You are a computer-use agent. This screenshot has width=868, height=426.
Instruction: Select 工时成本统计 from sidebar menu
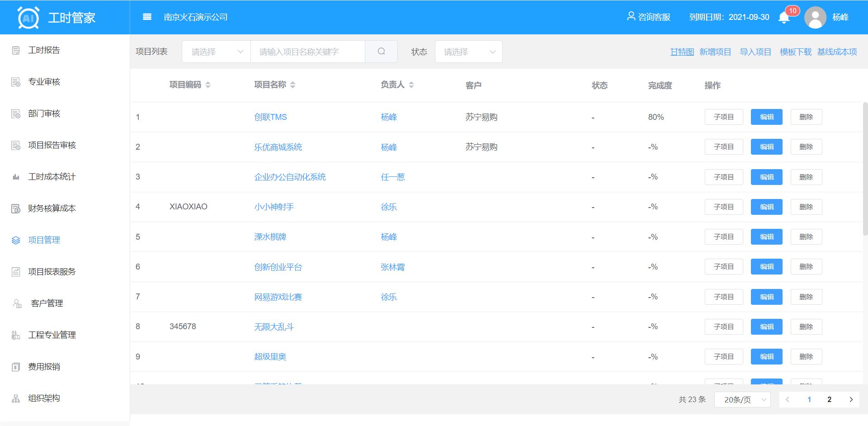pyautogui.click(x=52, y=177)
